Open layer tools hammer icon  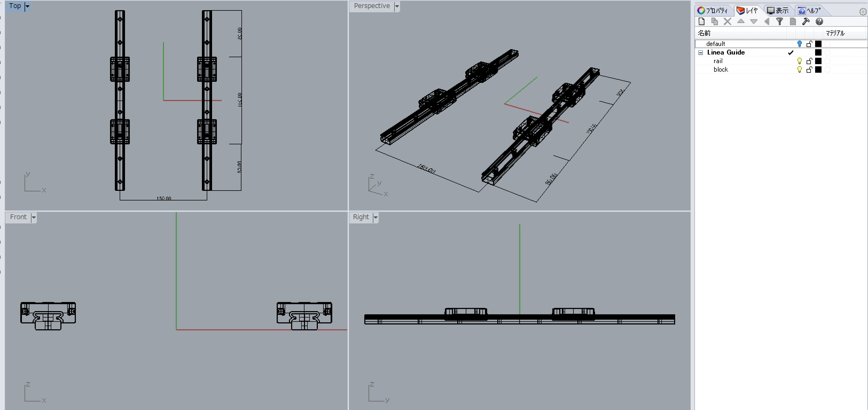coord(806,22)
